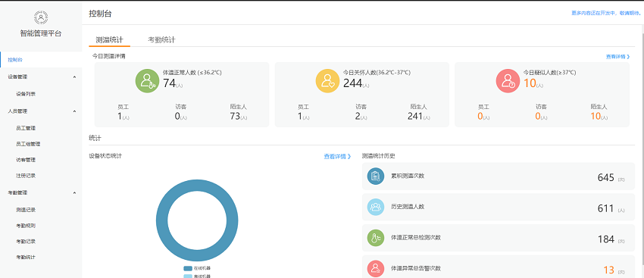Collapse the 人员管理 sidebar group arrow
The image size is (644, 278).
pyautogui.click(x=74, y=111)
